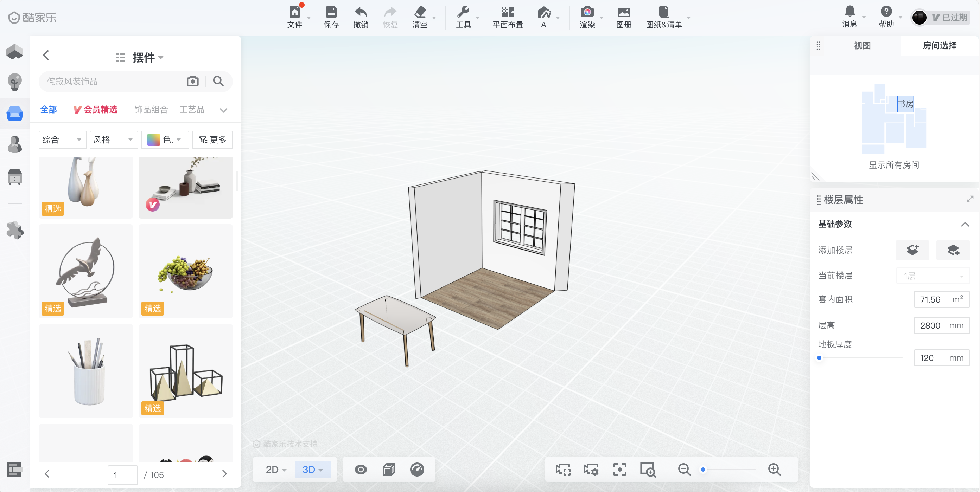Viewport: 980px width, 492px height.
Task: Click the 显示所有房间 button
Action: click(x=893, y=165)
